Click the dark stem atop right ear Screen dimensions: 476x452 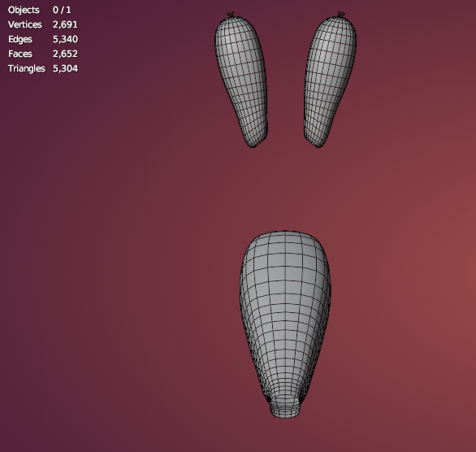341,14
